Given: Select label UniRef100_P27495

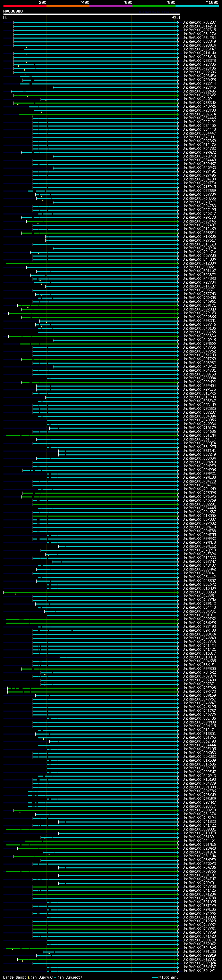Looking at the screenshot, I should coord(199,210).
